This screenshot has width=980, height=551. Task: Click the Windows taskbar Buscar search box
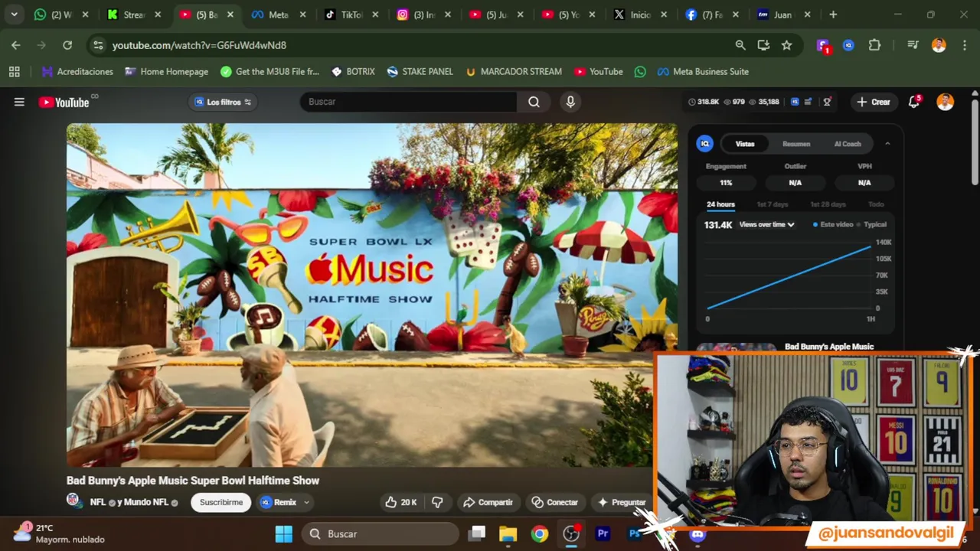380,533
